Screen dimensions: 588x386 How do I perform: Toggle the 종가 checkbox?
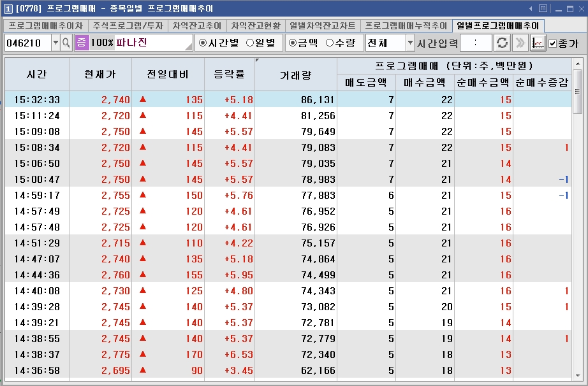[x=553, y=43]
